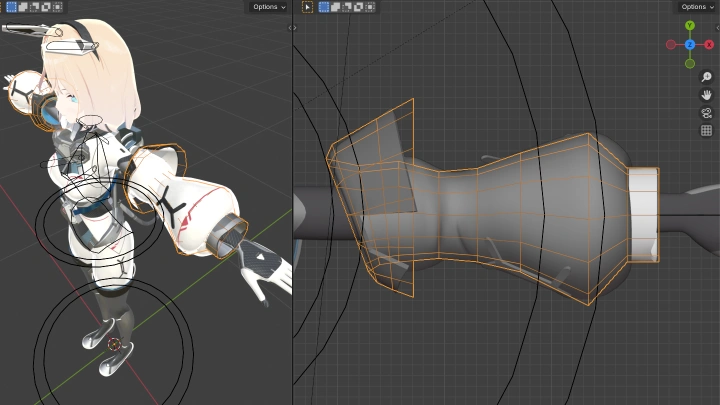Expand the sidebar using the right-edge arrow

click(x=718, y=28)
